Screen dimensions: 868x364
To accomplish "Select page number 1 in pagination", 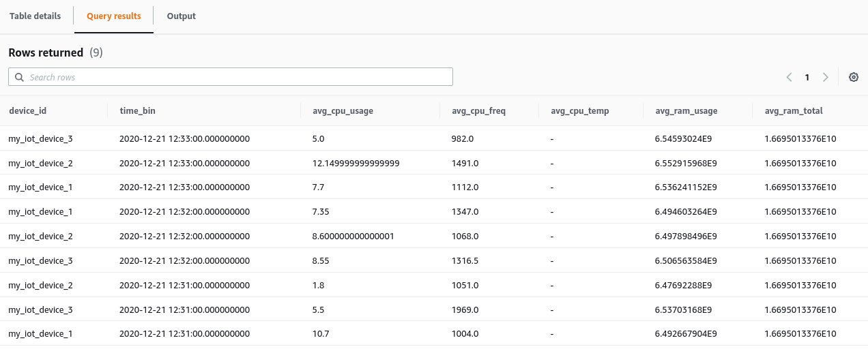I will (807, 77).
